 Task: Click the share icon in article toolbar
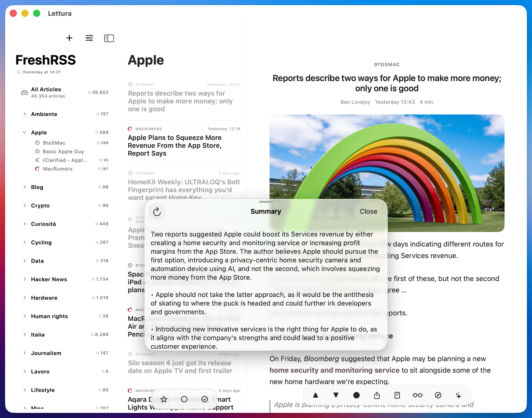click(377, 395)
